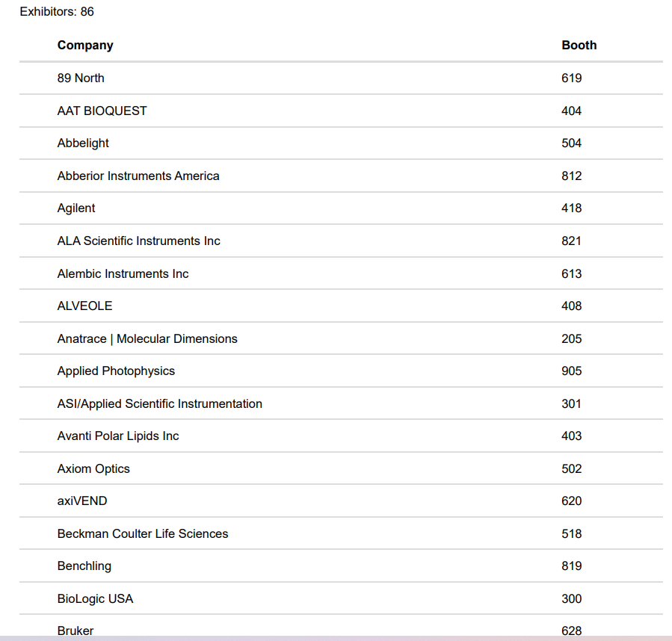Select the Axiom Optics company
Image resolution: width=672 pixels, height=641 pixels.
click(93, 469)
